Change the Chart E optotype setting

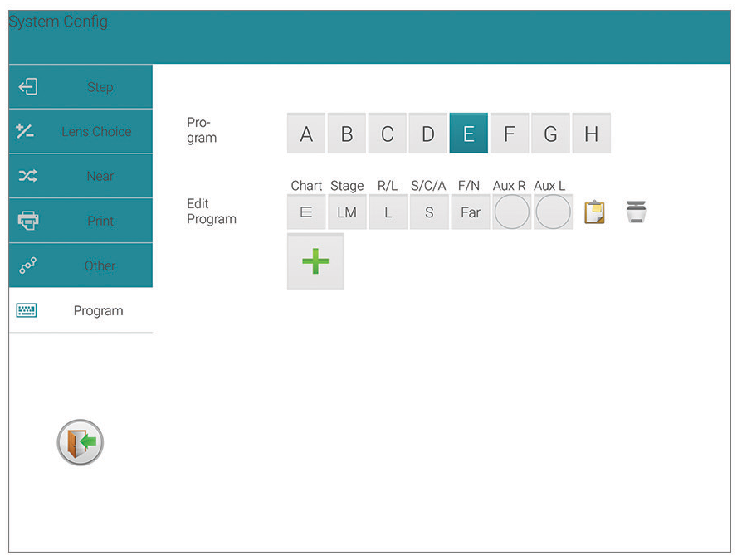tap(306, 212)
